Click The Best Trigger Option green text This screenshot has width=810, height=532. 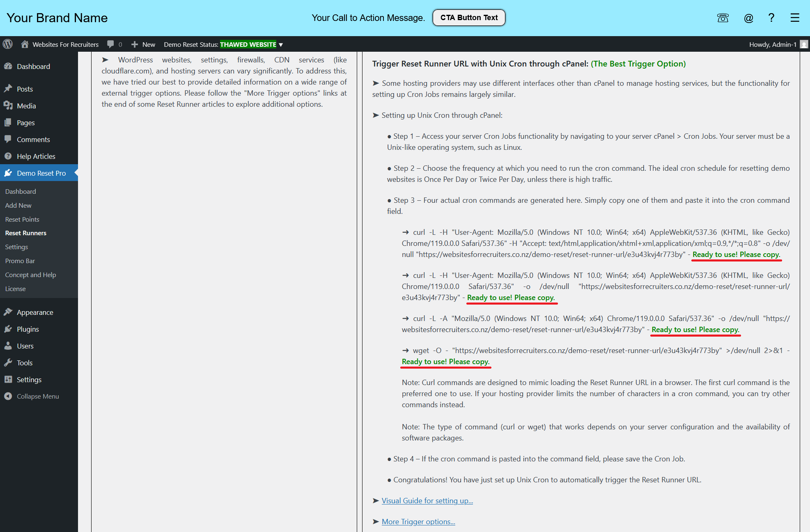[x=638, y=64]
